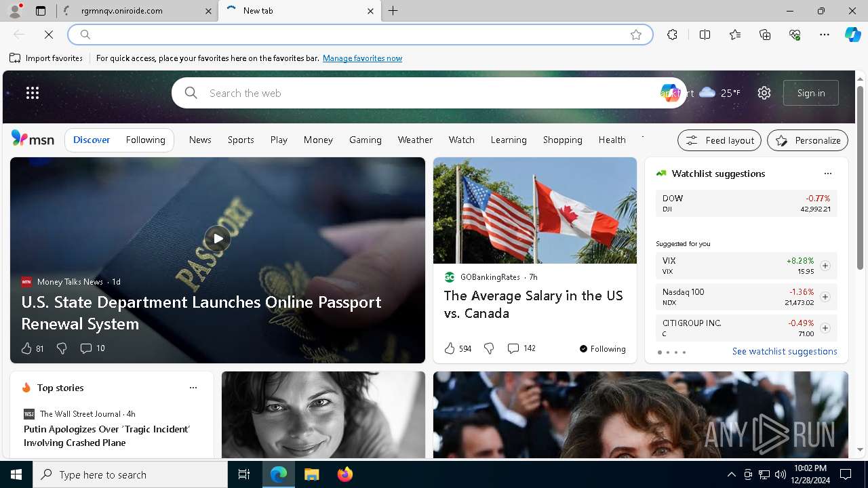Viewport: 868px width, 488px height.
Task: Open the volume control in tray
Action: click(780, 474)
